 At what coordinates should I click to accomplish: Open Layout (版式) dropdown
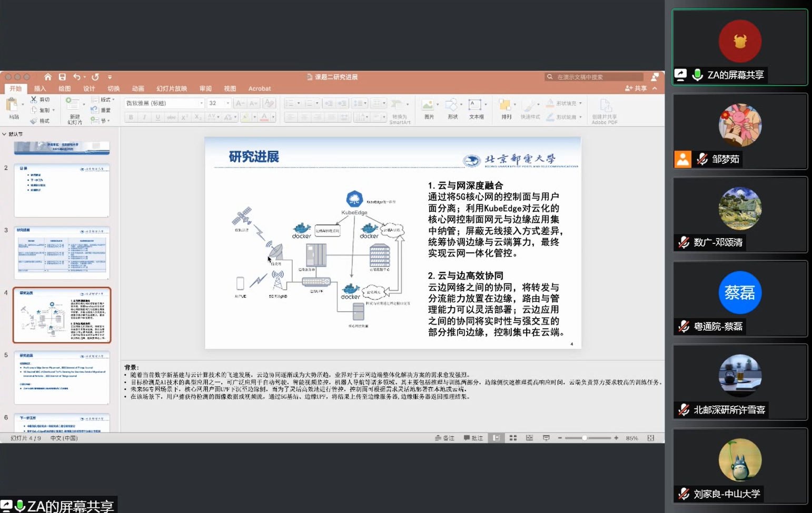[103, 99]
